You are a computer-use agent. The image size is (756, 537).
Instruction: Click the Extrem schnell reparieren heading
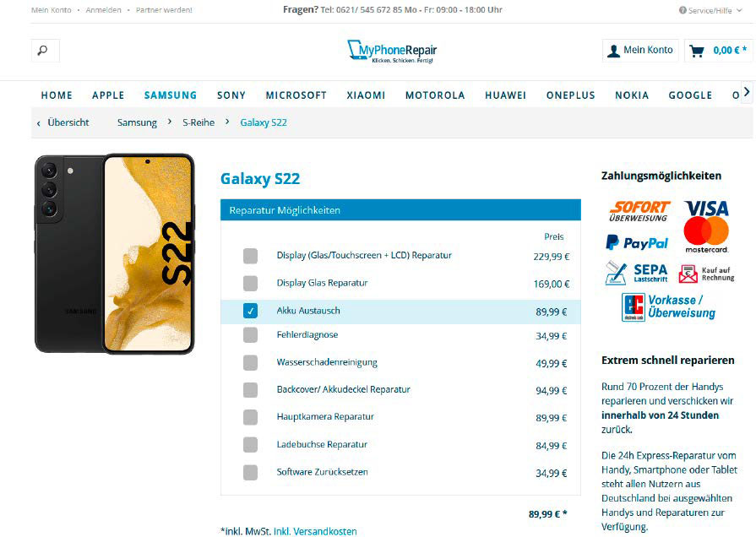click(x=668, y=361)
